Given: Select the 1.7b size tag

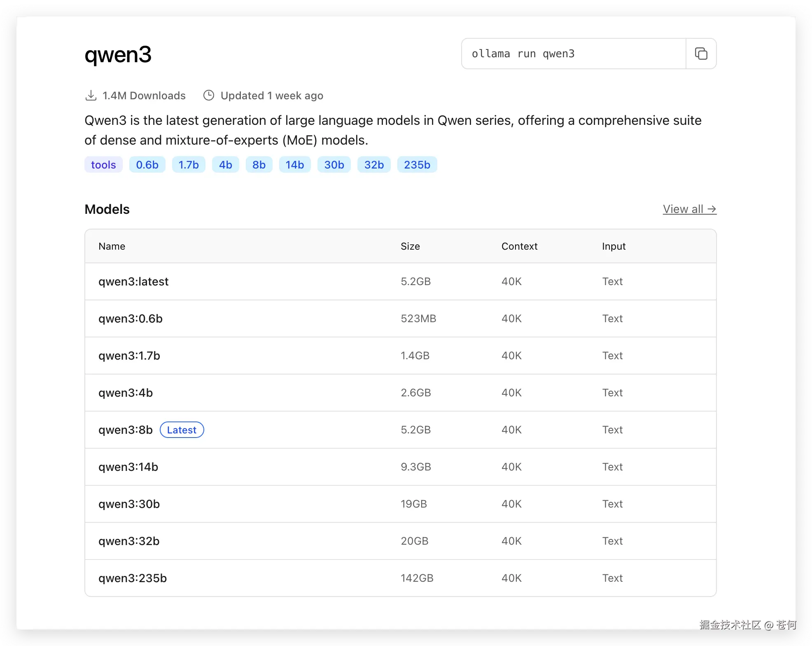Looking at the screenshot, I should point(189,165).
